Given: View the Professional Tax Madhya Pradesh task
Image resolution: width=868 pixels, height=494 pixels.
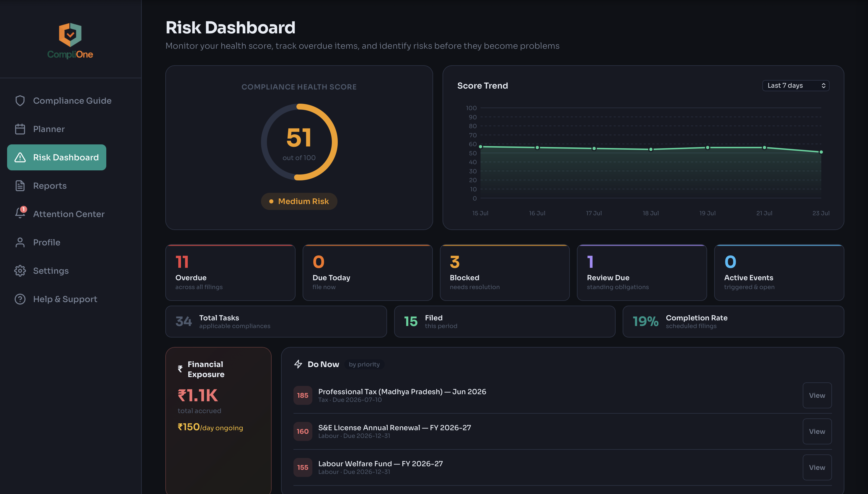Looking at the screenshot, I should (x=817, y=395).
